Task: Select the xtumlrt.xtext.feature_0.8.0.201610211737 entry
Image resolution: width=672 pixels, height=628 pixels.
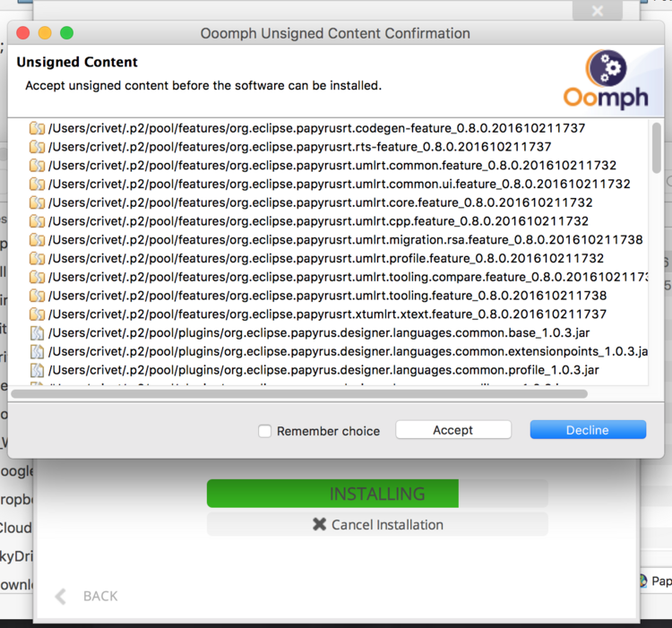Action: (327, 314)
